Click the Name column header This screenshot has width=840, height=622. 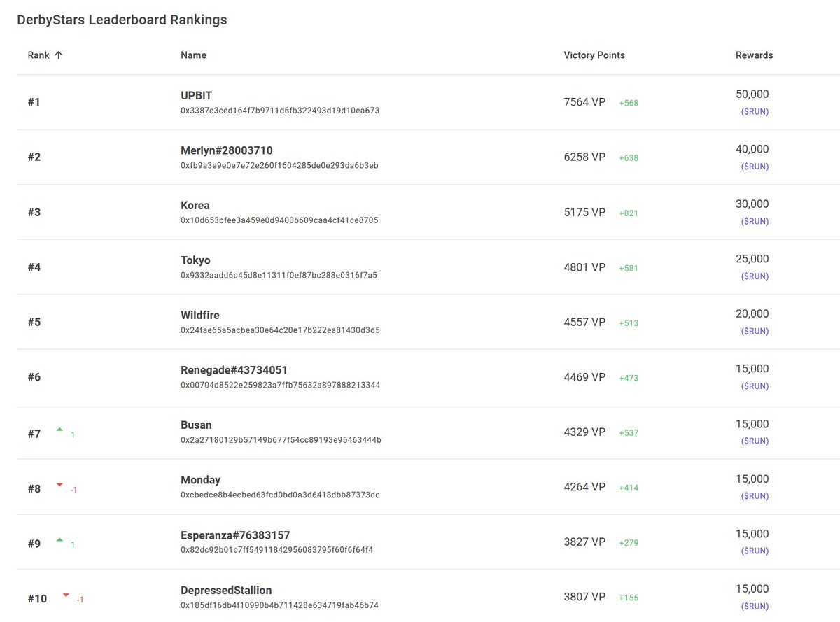[193, 55]
